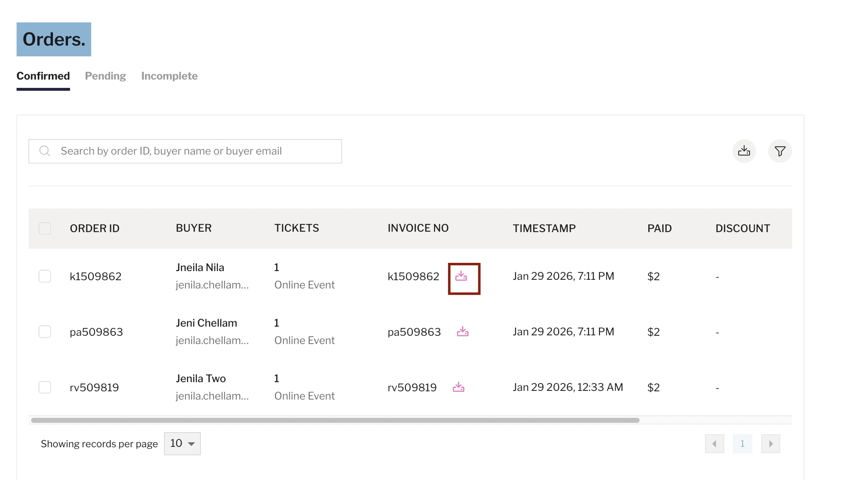Viewport: 868px width, 480px height.
Task: Open the records per page dropdown
Action: (x=182, y=444)
